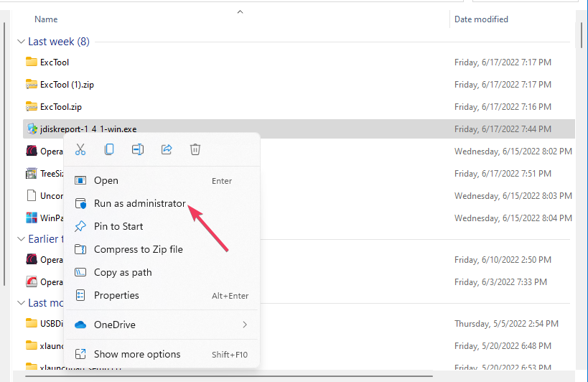Screen dimensions: 588x382
Task: Collapse the Last week group chevron
Action: pyautogui.click(x=21, y=42)
